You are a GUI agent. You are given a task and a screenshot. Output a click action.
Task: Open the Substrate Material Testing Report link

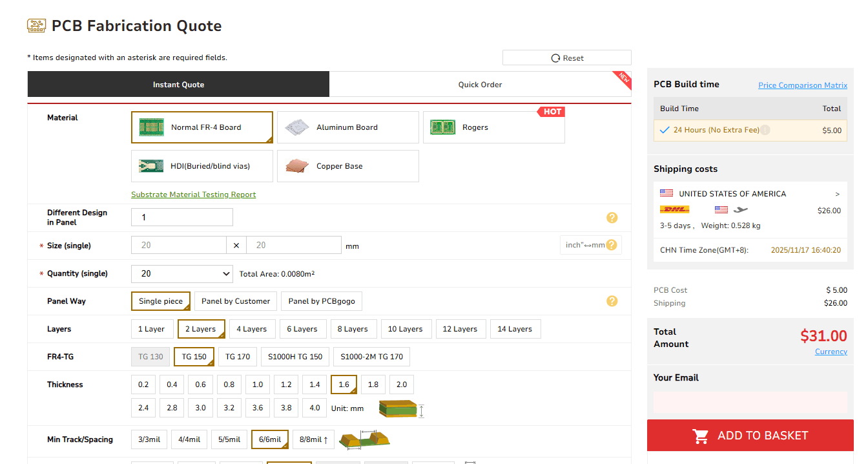(x=193, y=195)
